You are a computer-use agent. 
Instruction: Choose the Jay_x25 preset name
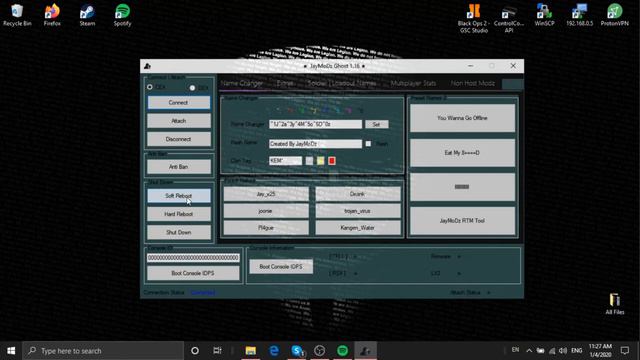[x=266, y=194]
